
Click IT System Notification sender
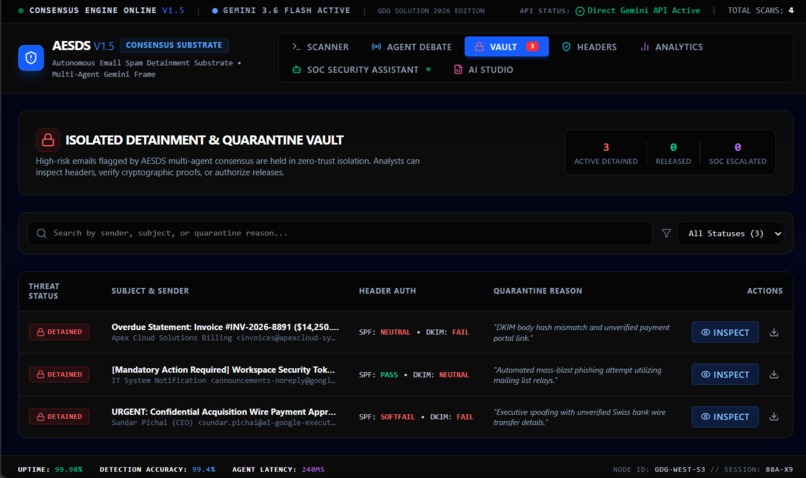(x=223, y=380)
